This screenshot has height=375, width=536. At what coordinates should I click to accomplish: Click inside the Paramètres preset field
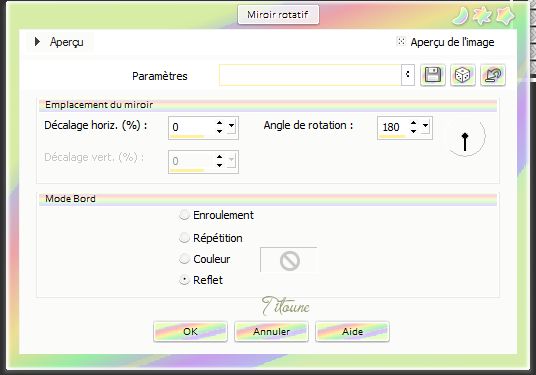pyautogui.click(x=310, y=75)
